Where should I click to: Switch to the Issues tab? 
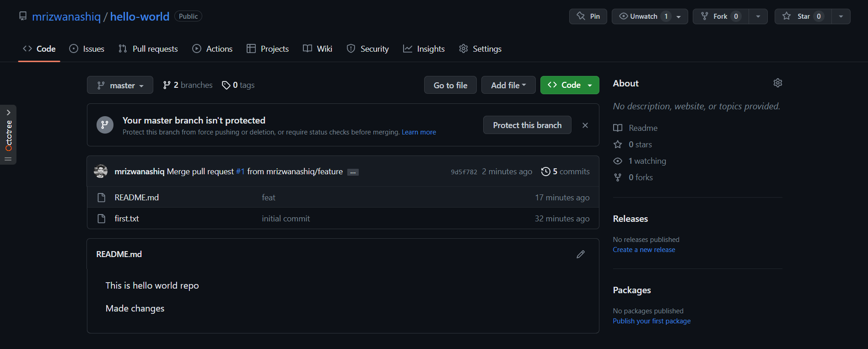point(86,49)
